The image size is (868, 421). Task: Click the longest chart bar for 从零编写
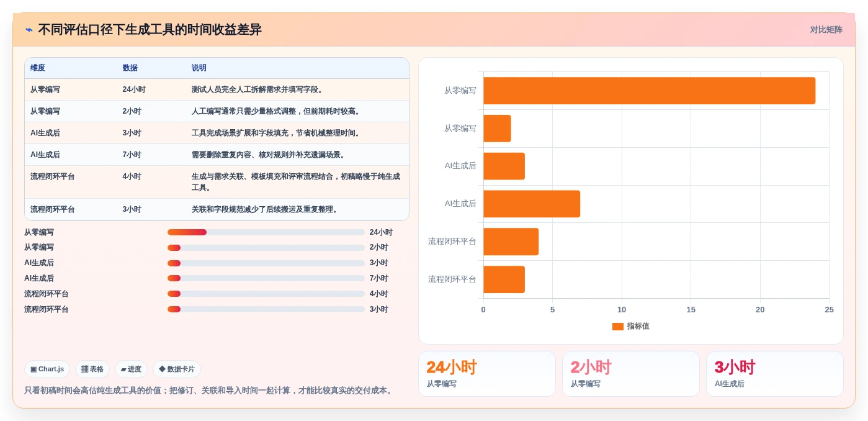(x=649, y=91)
